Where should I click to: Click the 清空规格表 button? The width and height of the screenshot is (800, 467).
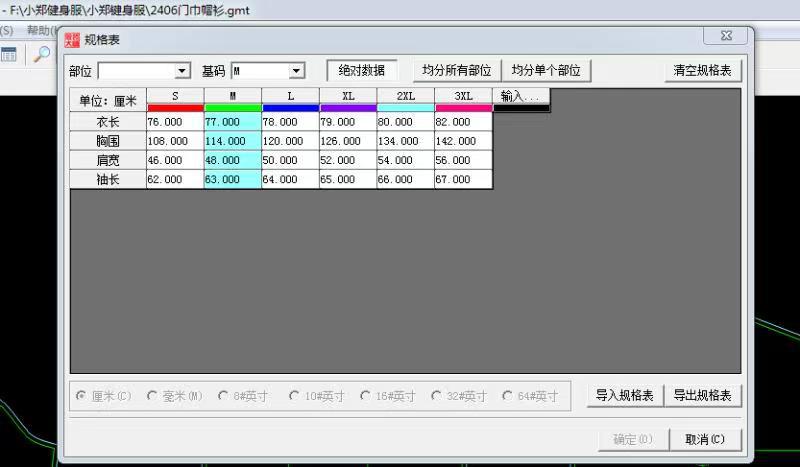tap(703, 70)
